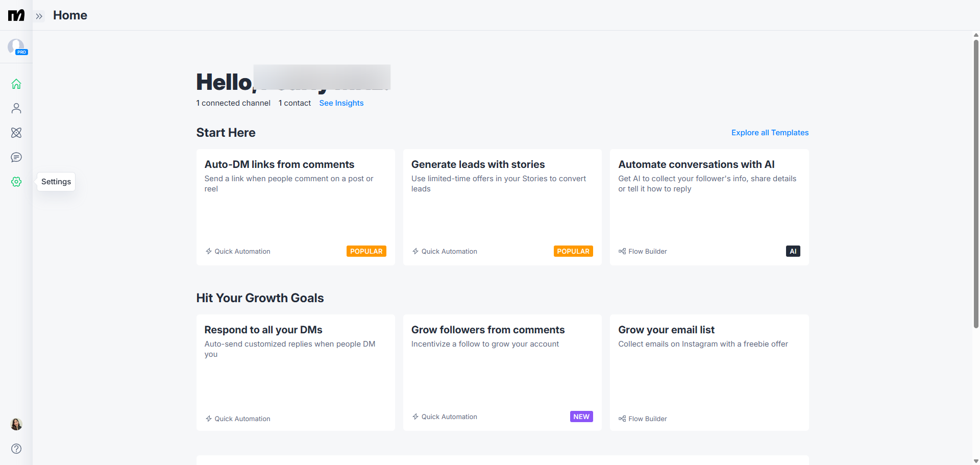Choose Grow your email list card

point(709,372)
